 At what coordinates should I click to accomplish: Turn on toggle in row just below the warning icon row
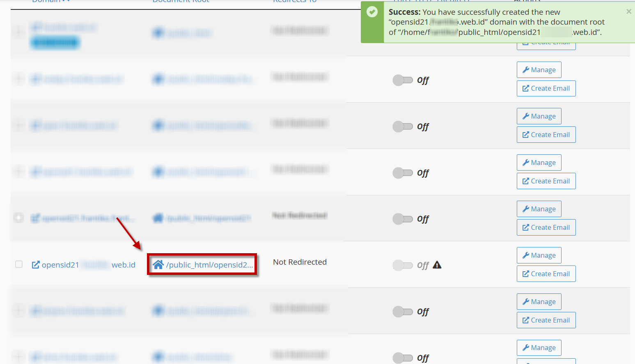[403, 311]
